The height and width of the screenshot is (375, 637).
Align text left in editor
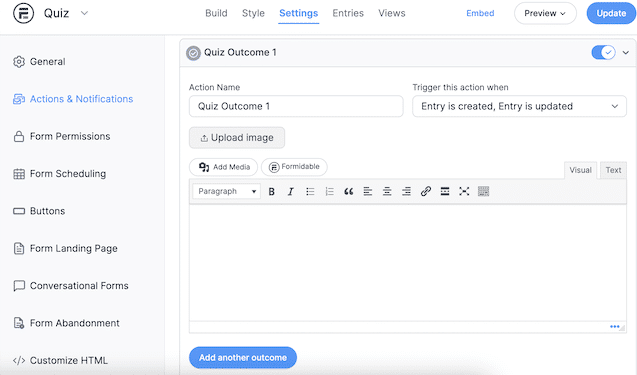click(368, 191)
